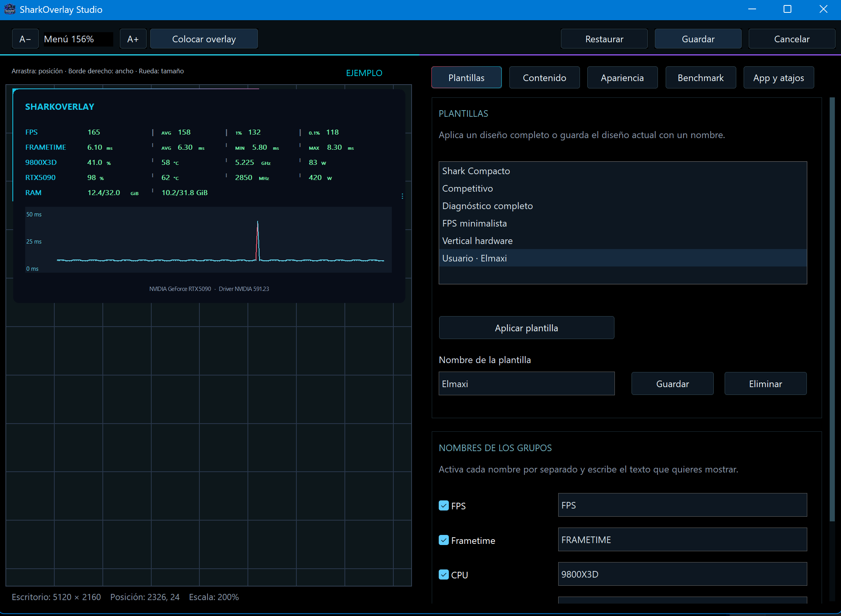Image resolution: width=841 pixels, height=616 pixels.
Task: Save settings with top Guardar button
Action: [698, 39]
